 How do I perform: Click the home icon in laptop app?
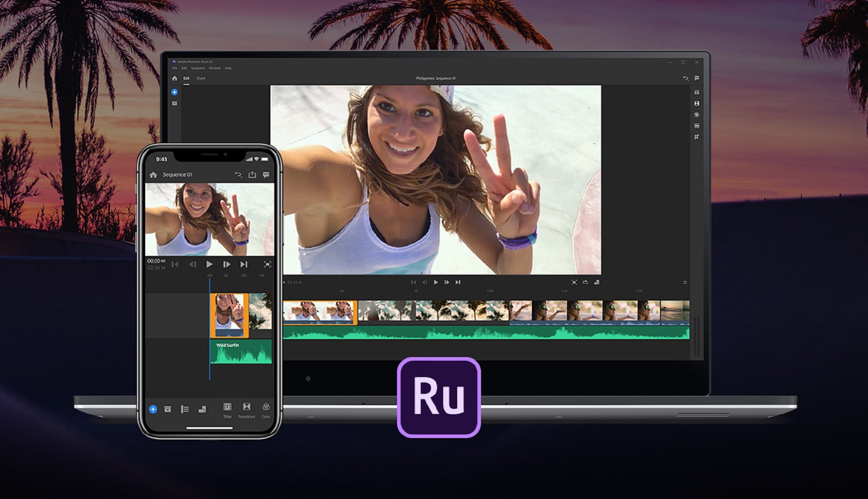pos(174,79)
